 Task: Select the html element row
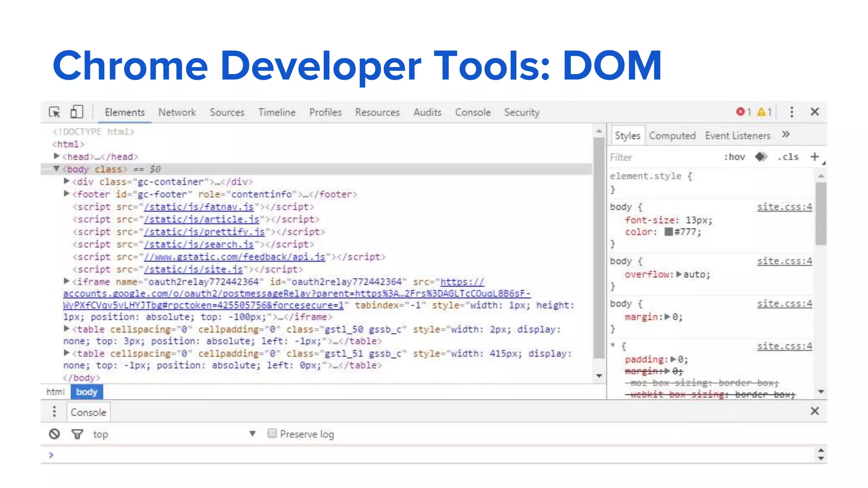[317, 144]
